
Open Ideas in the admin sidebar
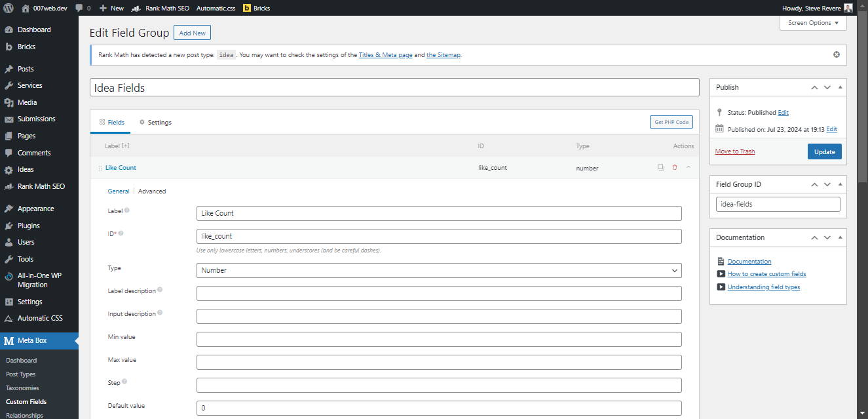pos(26,170)
